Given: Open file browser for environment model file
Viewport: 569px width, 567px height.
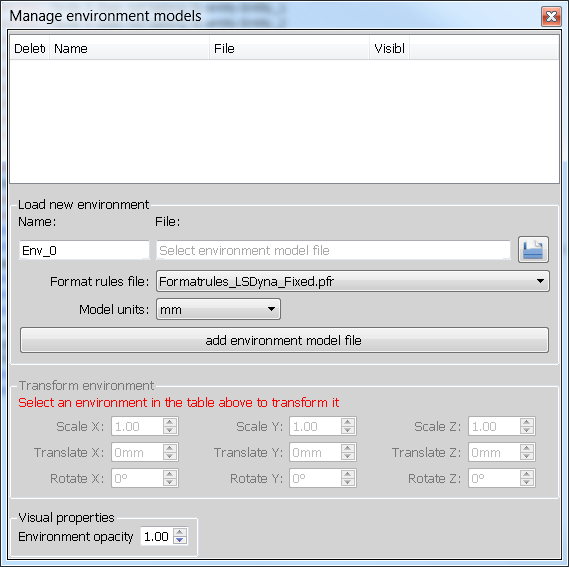Looking at the screenshot, I should click(533, 249).
